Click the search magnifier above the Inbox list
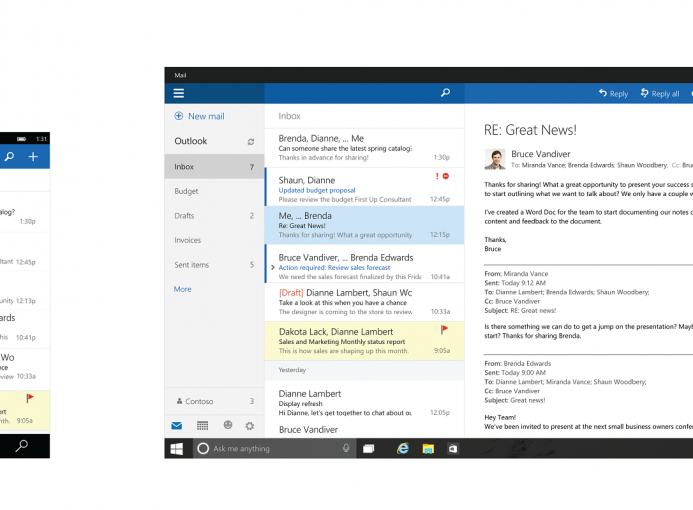Viewport: 693px width, 510px height. click(x=446, y=93)
